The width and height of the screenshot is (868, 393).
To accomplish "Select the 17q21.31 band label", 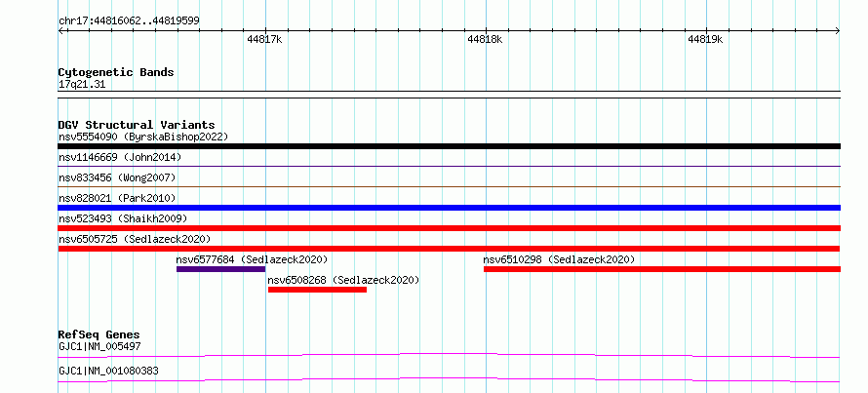I will pyautogui.click(x=82, y=85).
